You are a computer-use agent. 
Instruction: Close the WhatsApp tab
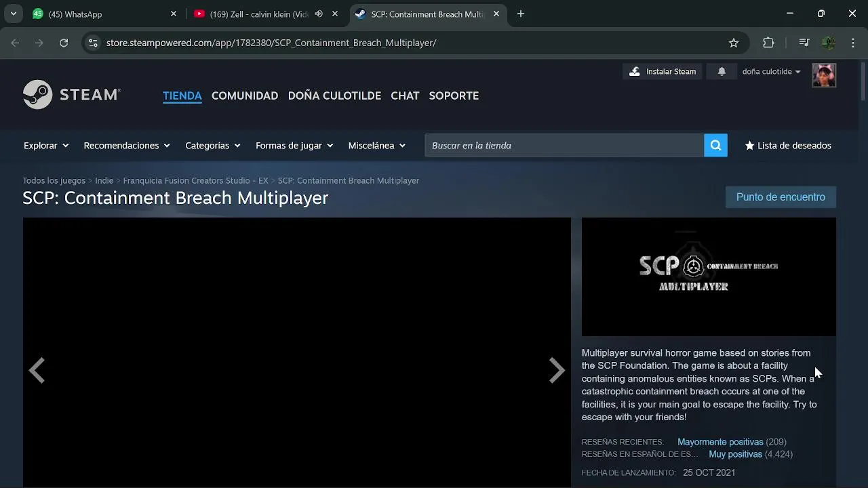coord(173,14)
